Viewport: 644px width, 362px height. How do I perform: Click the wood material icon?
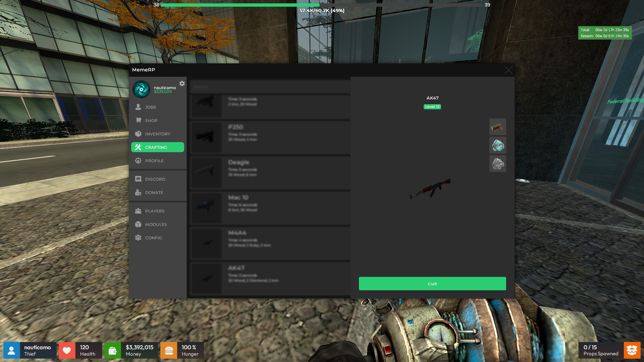(x=497, y=127)
